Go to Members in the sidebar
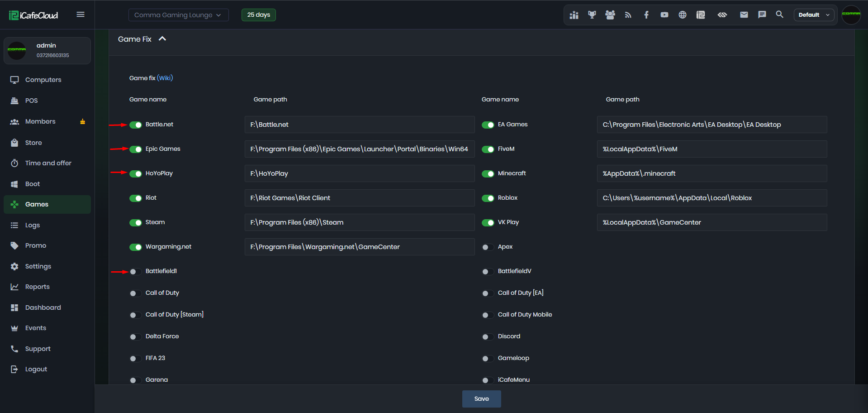The height and width of the screenshot is (413, 868). (x=47, y=121)
